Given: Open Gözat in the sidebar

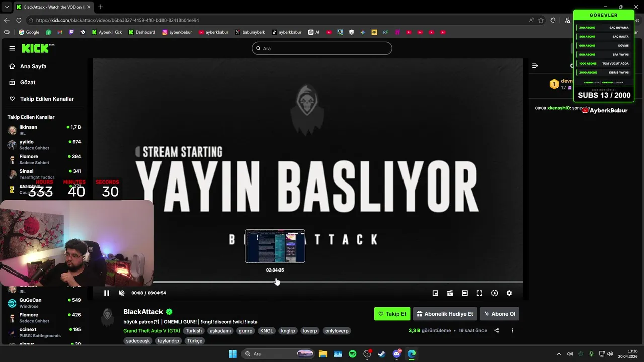Looking at the screenshot, I should point(28,82).
